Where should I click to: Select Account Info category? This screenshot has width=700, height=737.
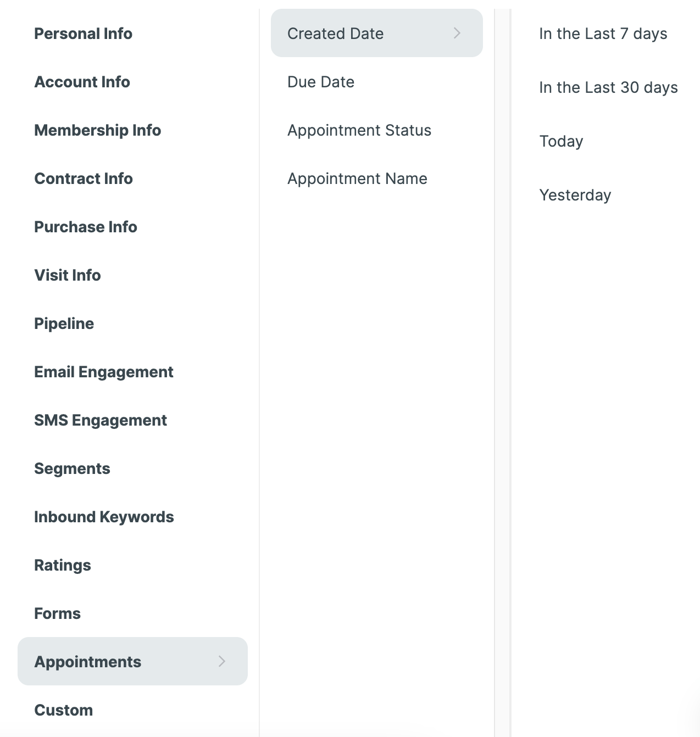82,82
